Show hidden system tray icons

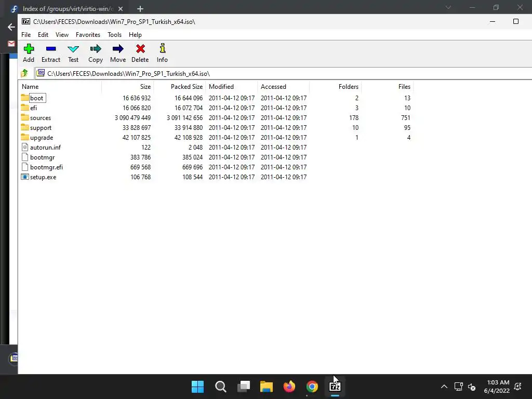pos(444,387)
